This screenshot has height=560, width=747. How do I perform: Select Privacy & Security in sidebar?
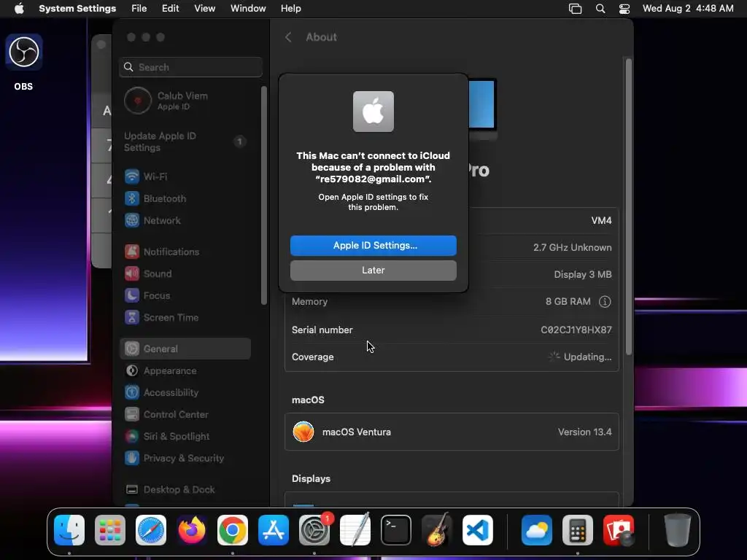(x=186, y=458)
